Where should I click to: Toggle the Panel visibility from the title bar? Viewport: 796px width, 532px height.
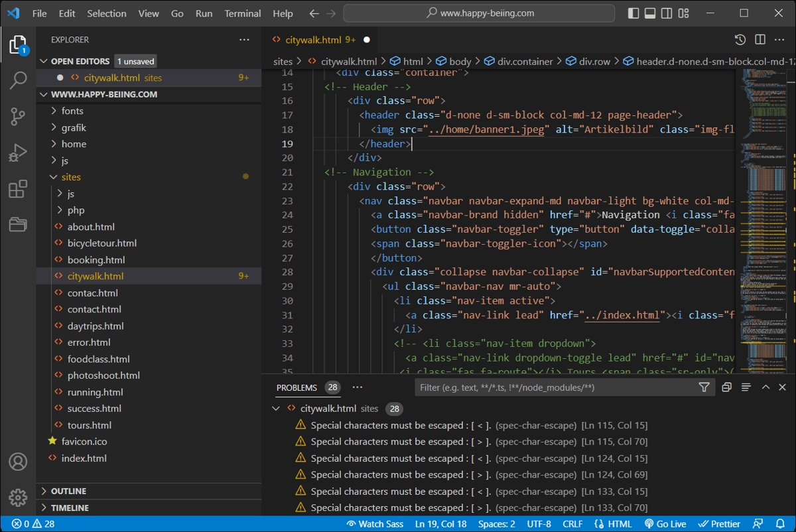coord(649,13)
